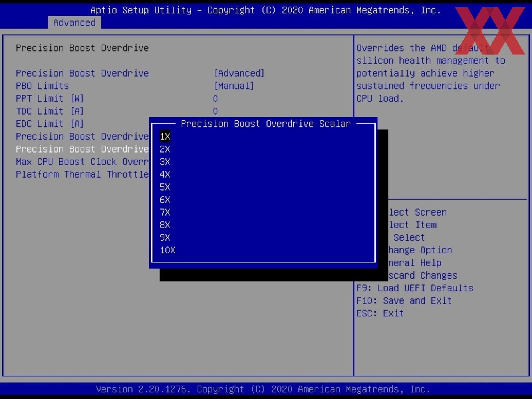Select the Max CPU Boost Clock row
The image size is (532, 399).
82,162
